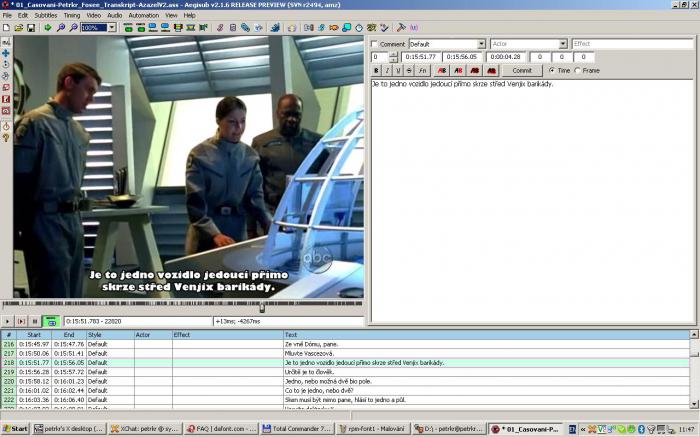Click the Commit button
Screen dimensions: 700x437
coord(522,71)
